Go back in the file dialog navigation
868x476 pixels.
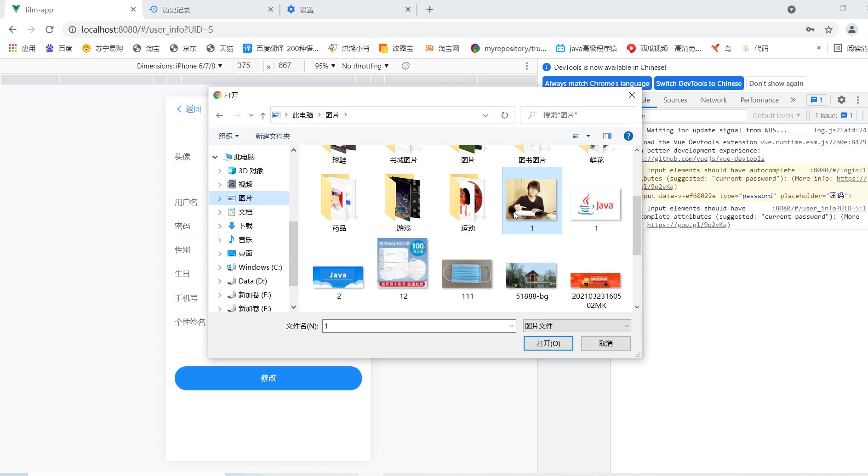point(220,115)
